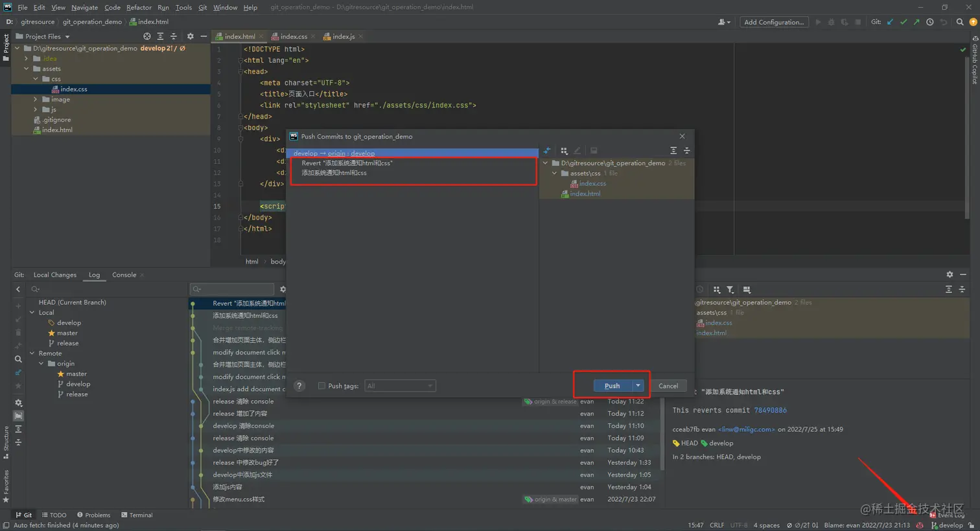Open the Push tags All dropdown
The width and height of the screenshot is (980, 531).
pyautogui.click(x=400, y=386)
